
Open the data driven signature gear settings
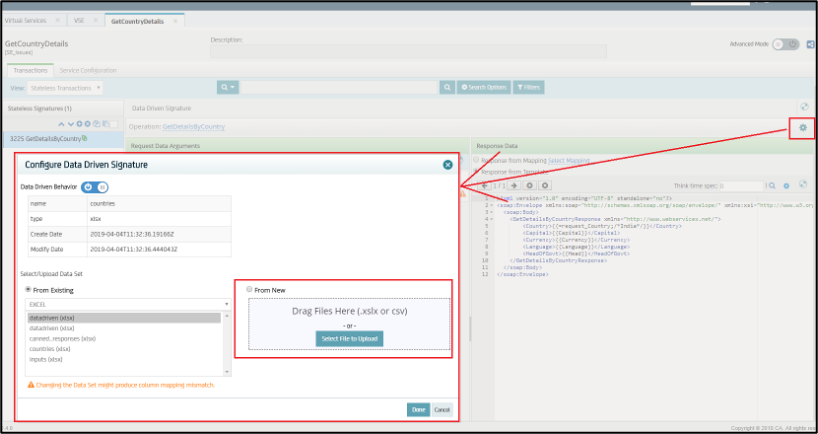point(802,128)
